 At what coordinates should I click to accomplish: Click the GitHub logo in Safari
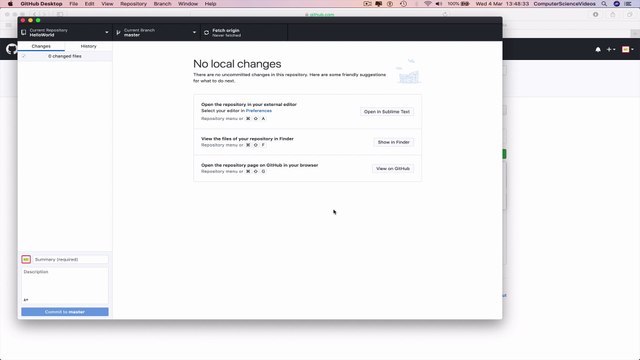(11, 49)
